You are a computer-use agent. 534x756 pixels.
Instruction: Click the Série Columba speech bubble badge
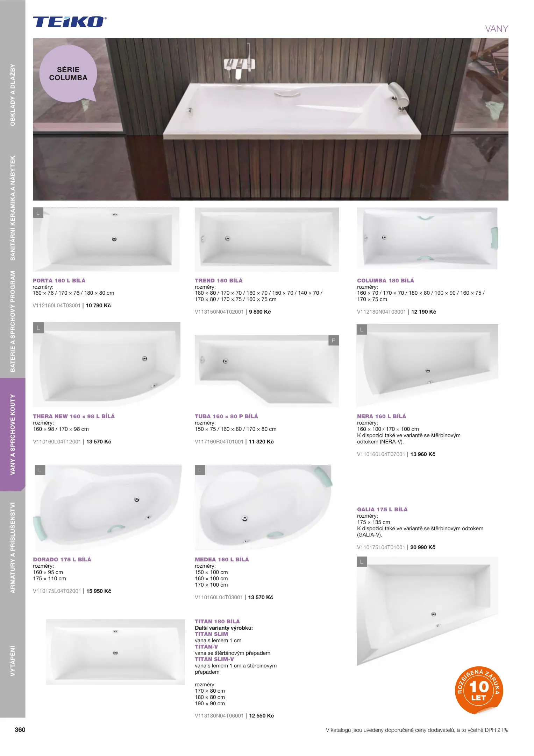tap(68, 73)
